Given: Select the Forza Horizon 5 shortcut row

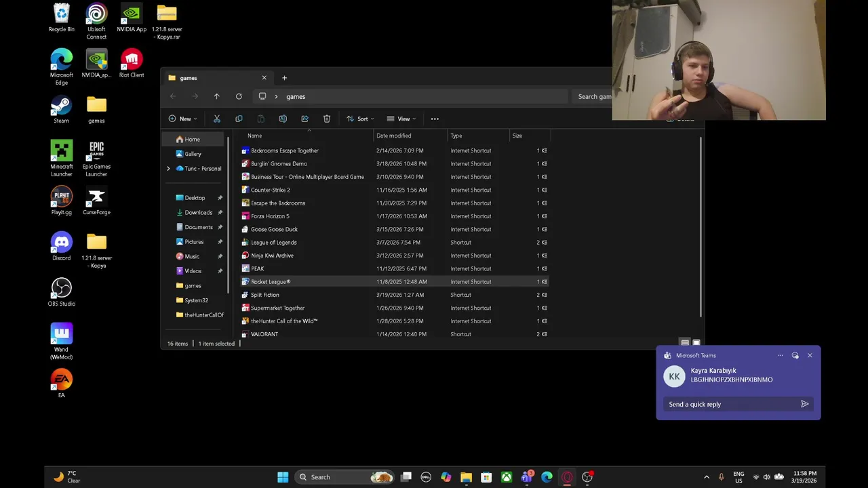Looking at the screenshot, I should point(395,216).
